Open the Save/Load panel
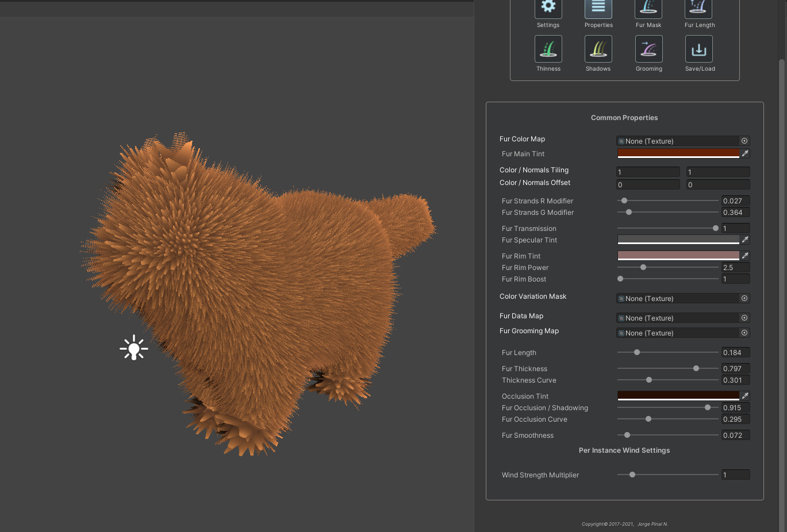Image resolution: width=787 pixels, height=532 pixels. pyautogui.click(x=699, y=49)
